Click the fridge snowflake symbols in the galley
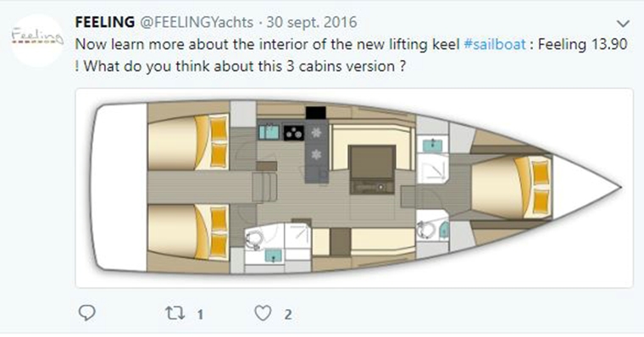This screenshot has width=644, height=337. (x=316, y=144)
